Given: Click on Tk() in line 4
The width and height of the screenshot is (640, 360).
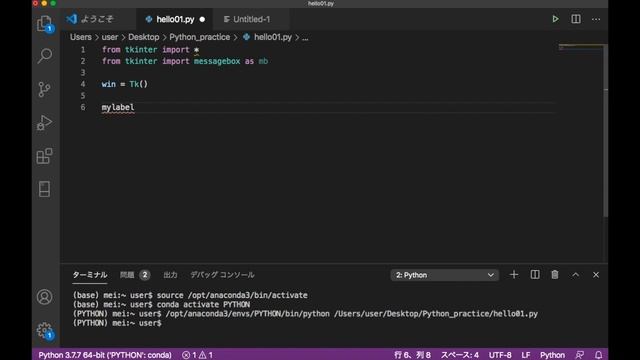Looking at the screenshot, I should (x=139, y=84).
